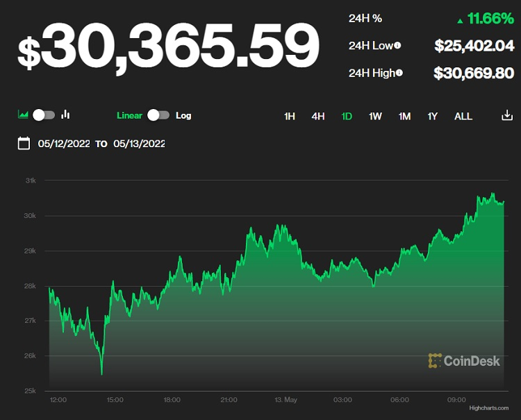The width and height of the screenshot is (521, 420).
Task: Click the Log scale label
Action: coord(183,115)
